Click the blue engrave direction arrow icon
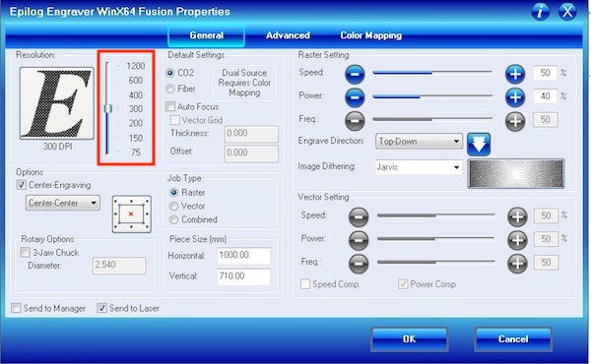This screenshot has width=591, height=364. pyautogui.click(x=479, y=145)
